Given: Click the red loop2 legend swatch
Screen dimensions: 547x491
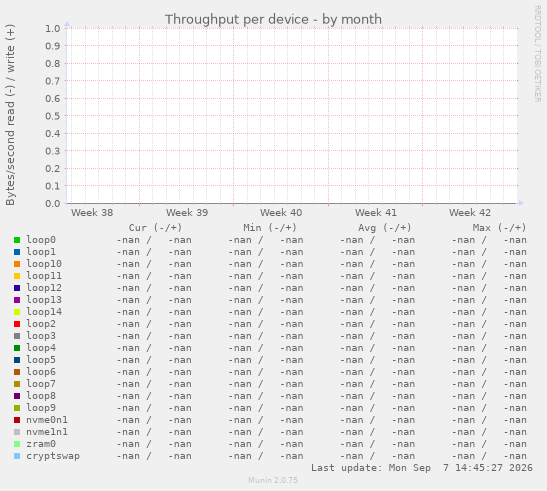Looking at the screenshot, I should coord(17,324).
